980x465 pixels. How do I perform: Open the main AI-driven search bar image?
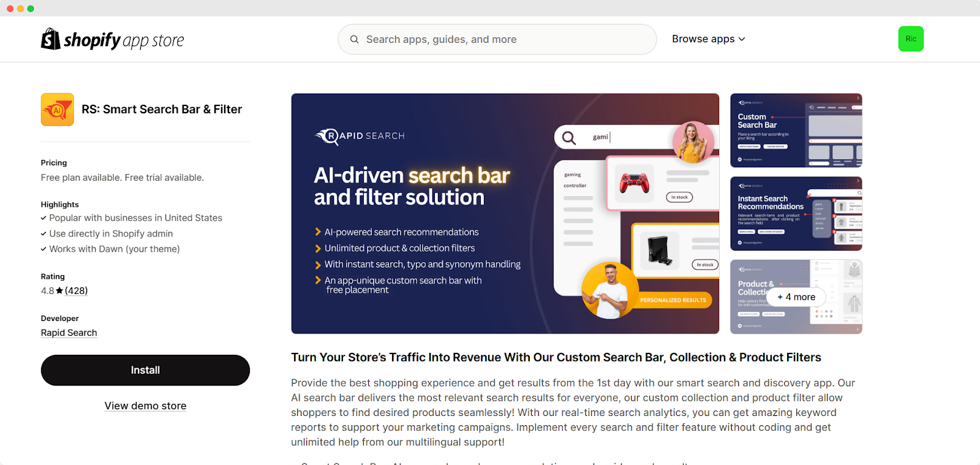click(x=505, y=214)
